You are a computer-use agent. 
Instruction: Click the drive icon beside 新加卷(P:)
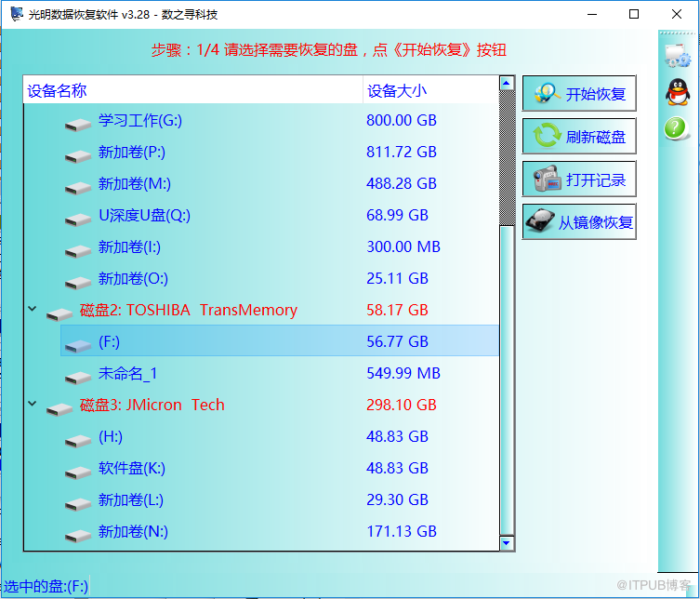(x=78, y=156)
